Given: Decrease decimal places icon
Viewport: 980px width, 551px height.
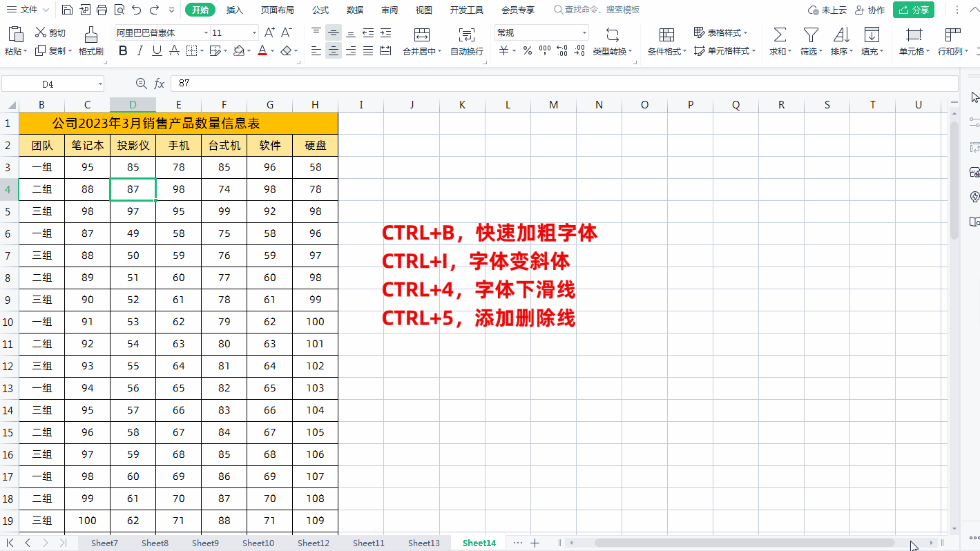Looking at the screenshot, I should pyautogui.click(x=580, y=50).
